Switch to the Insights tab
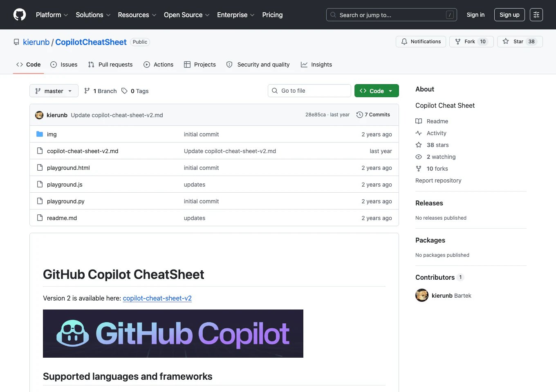This screenshot has height=392, width=556. [x=316, y=65]
